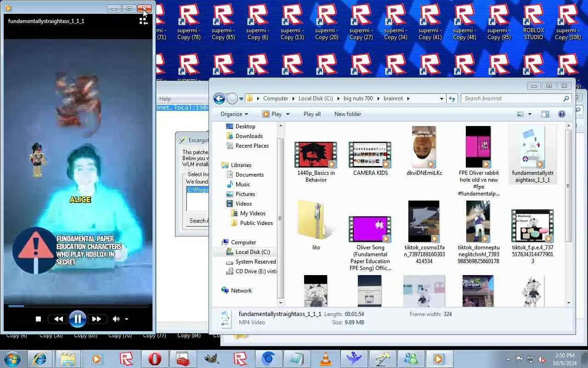
Task: Click Play all in toolbar
Action: click(x=312, y=114)
